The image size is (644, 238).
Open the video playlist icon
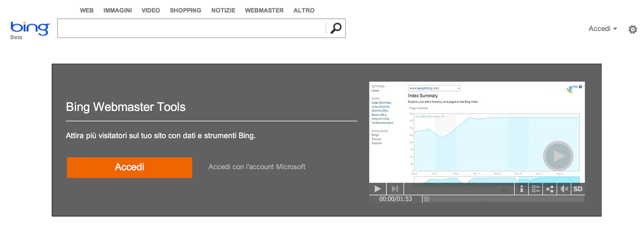(x=535, y=189)
